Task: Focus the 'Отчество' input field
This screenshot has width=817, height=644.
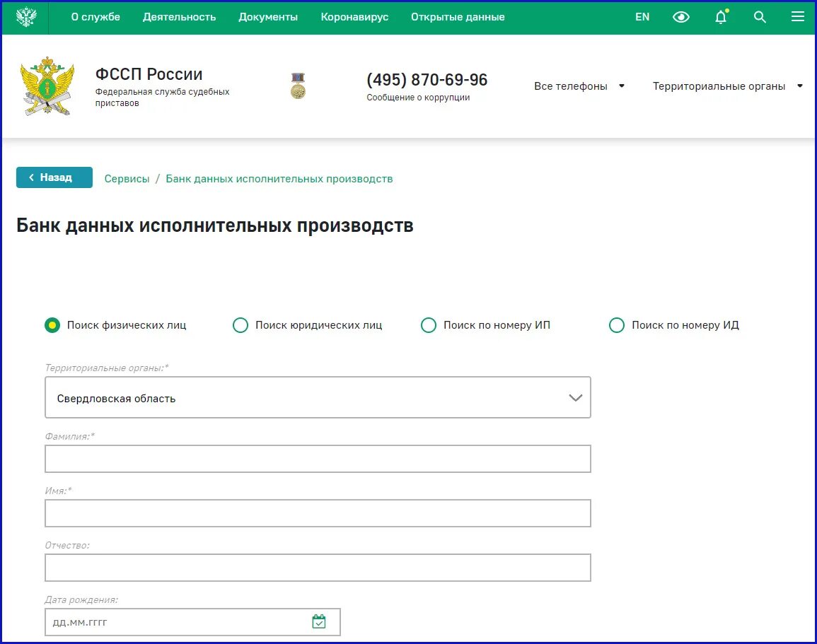Action: pos(318,568)
